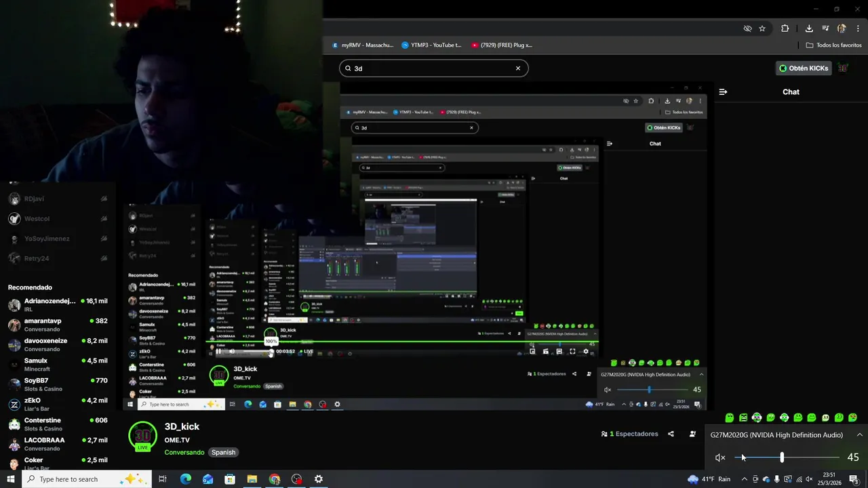The width and height of the screenshot is (868, 488).
Task: Click the Type here to search box
Action: 86,479
